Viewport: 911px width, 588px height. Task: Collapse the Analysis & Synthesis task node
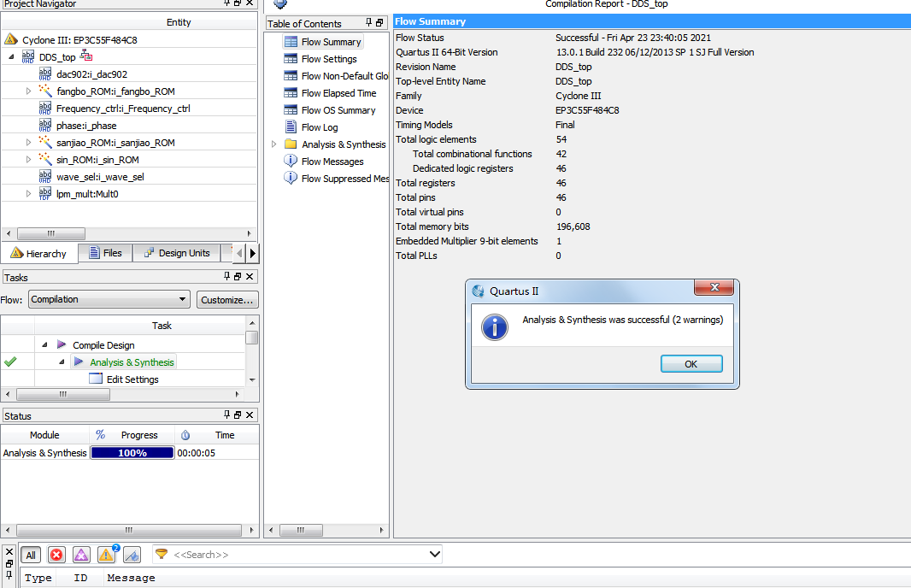[62, 362]
